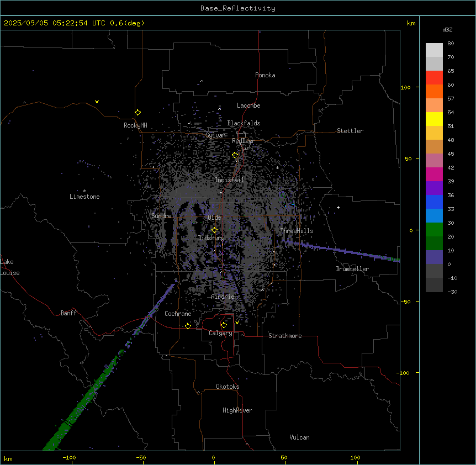Click the km label at bottom-left corner
Image resolution: width=476 pixels, height=465 pixels.
pyautogui.click(x=8, y=458)
